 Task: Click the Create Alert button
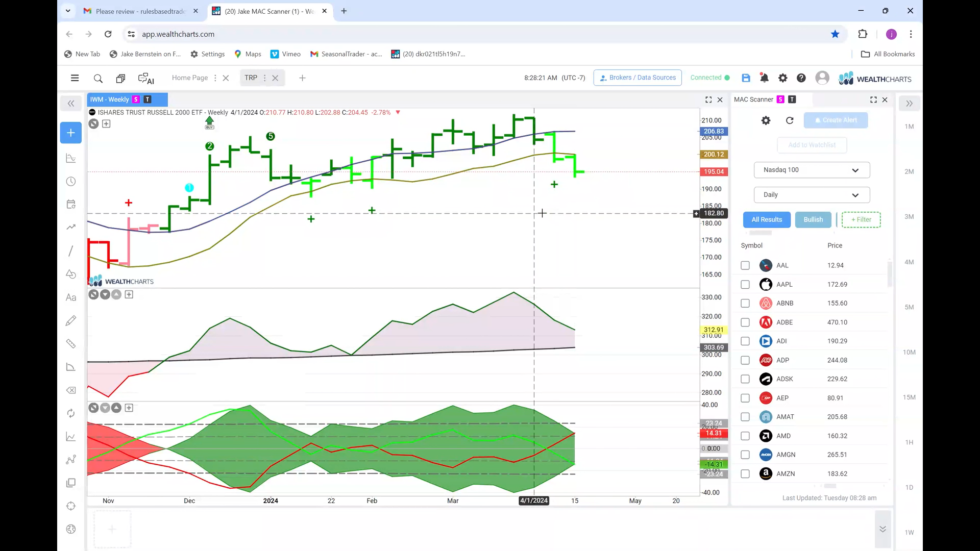click(836, 120)
